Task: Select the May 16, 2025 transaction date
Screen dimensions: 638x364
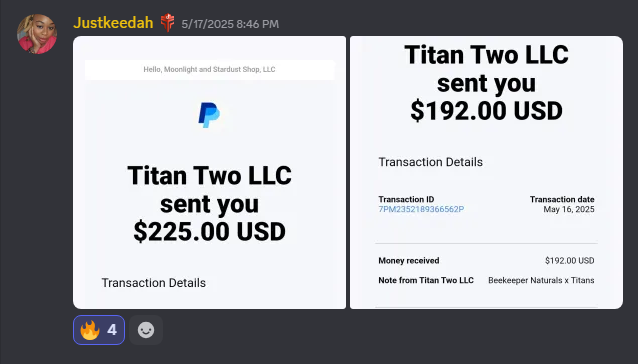Action: [x=569, y=209]
